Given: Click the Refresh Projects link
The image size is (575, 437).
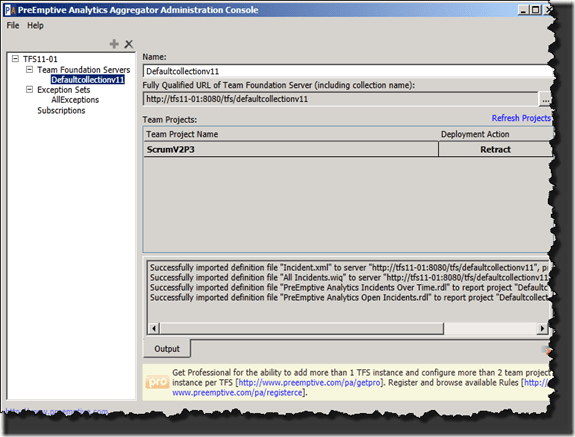Looking at the screenshot, I should [x=521, y=118].
